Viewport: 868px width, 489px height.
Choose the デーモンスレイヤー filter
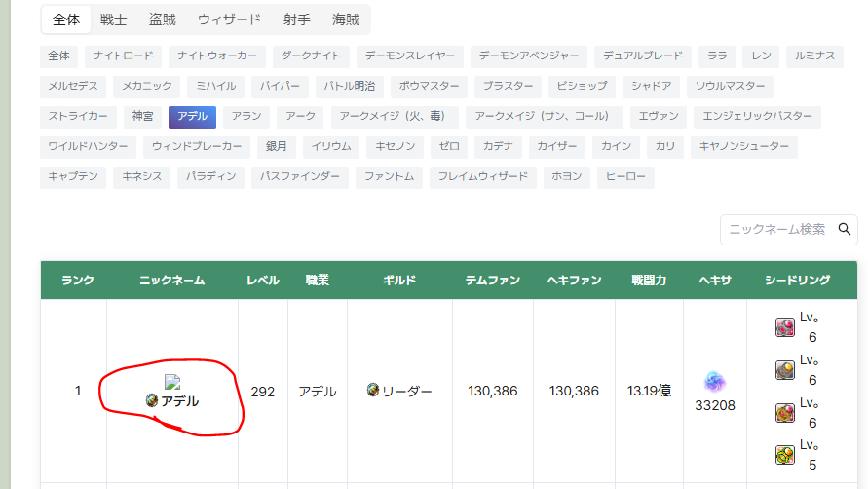(x=409, y=56)
